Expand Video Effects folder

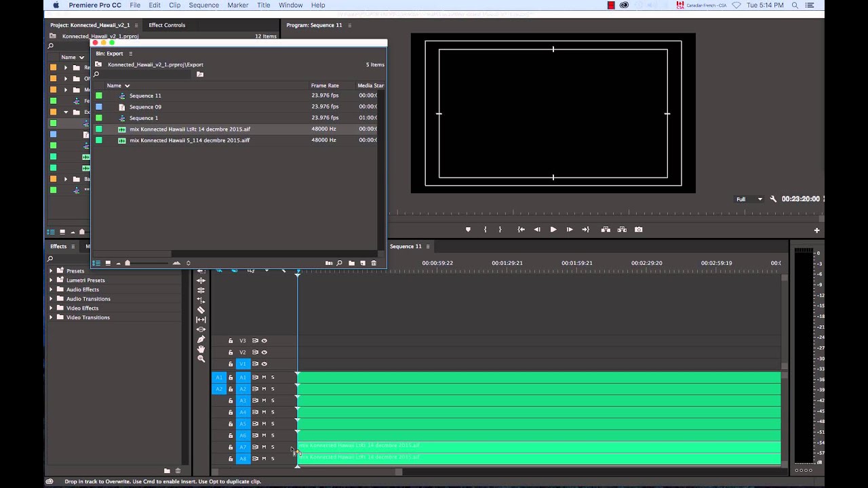point(51,308)
